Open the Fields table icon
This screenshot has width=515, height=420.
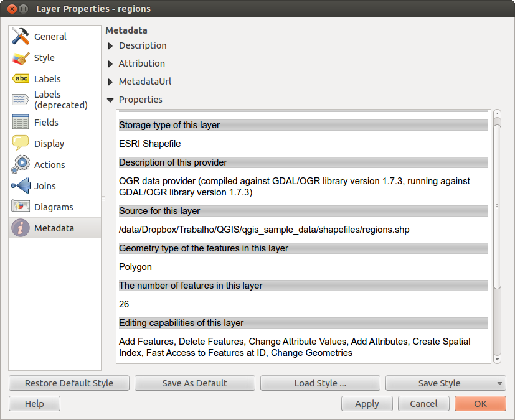pos(21,123)
